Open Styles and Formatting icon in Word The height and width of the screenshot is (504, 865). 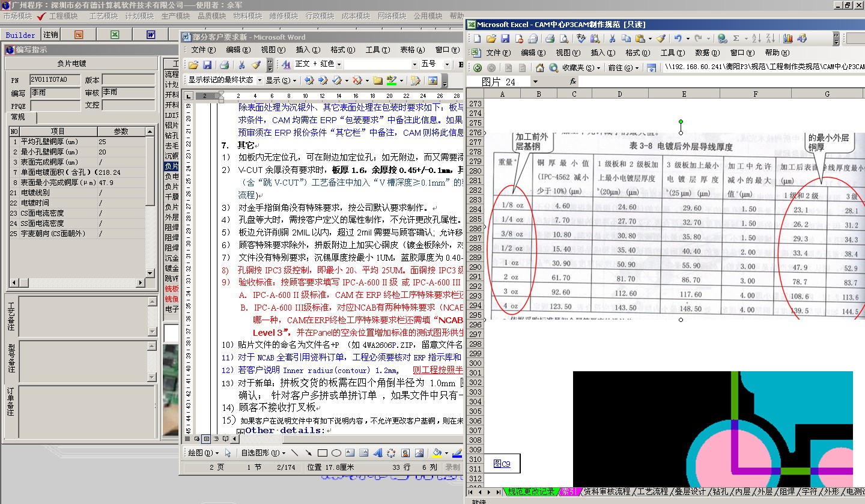286,65
